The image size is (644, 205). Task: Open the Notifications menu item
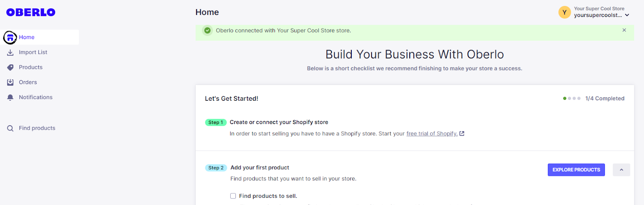click(x=35, y=97)
